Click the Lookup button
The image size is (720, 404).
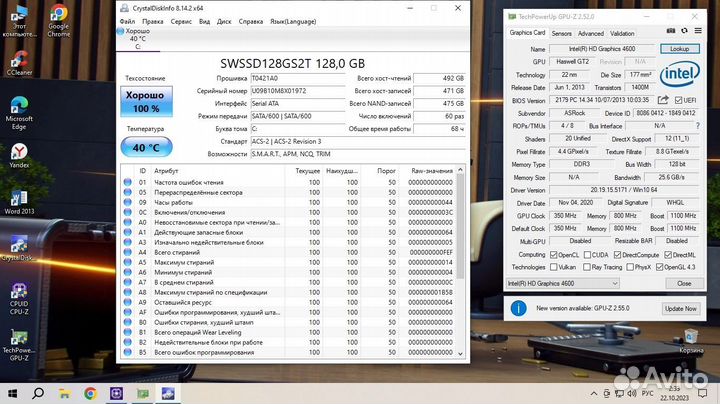tap(679, 48)
